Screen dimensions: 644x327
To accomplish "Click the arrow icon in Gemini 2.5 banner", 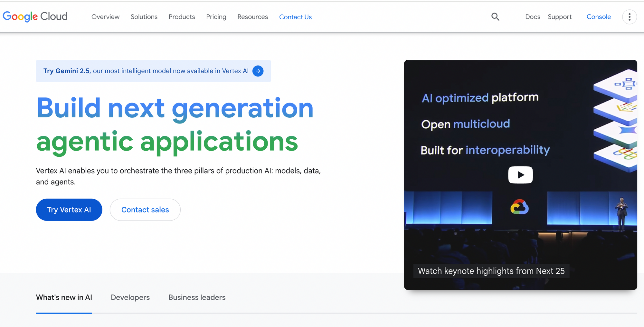I will [258, 71].
